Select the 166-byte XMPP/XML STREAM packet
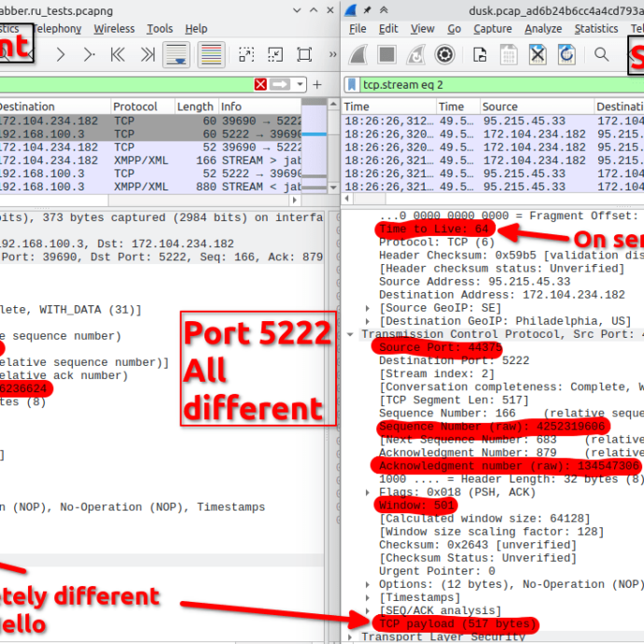Image resolution: width=644 pixels, height=644 pixels. (x=150, y=161)
